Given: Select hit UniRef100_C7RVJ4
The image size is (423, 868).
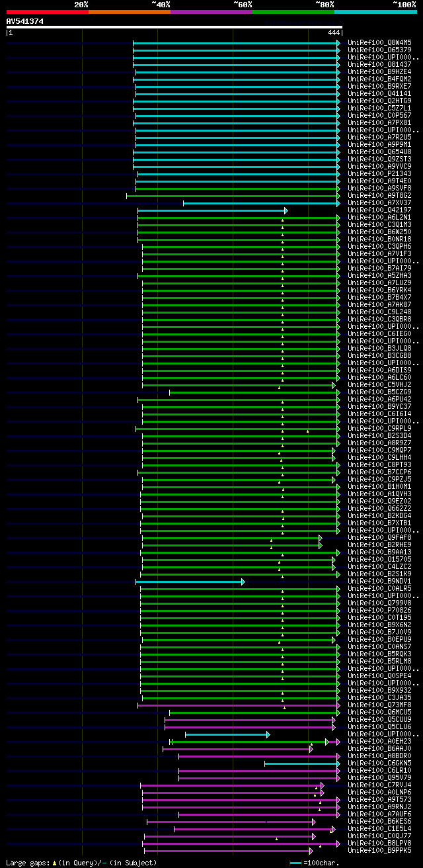Looking at the screenshot, I should pos(380,785).
